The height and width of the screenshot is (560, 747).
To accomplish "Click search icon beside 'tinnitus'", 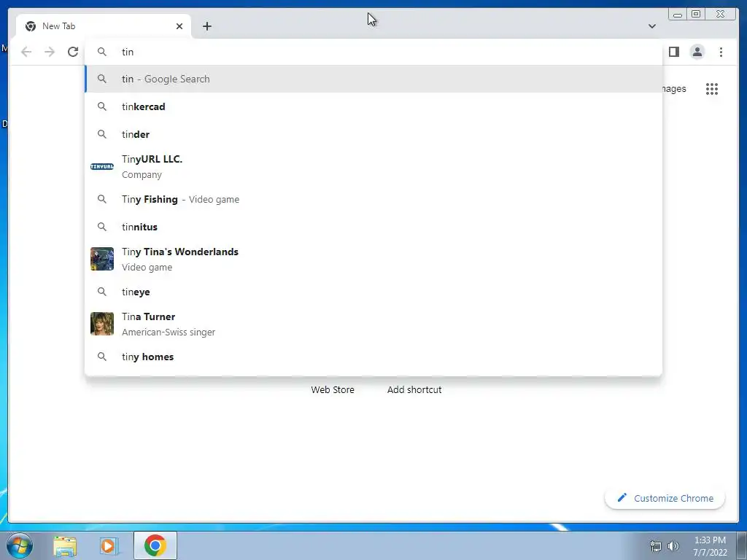I will 102,227.
